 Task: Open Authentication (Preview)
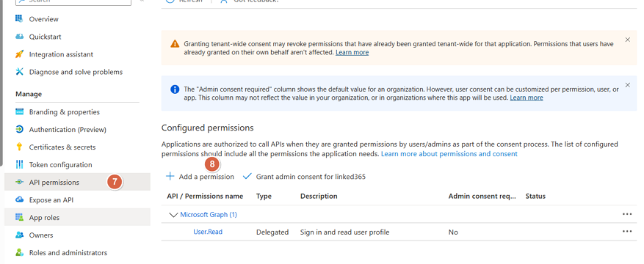(68, 130)
